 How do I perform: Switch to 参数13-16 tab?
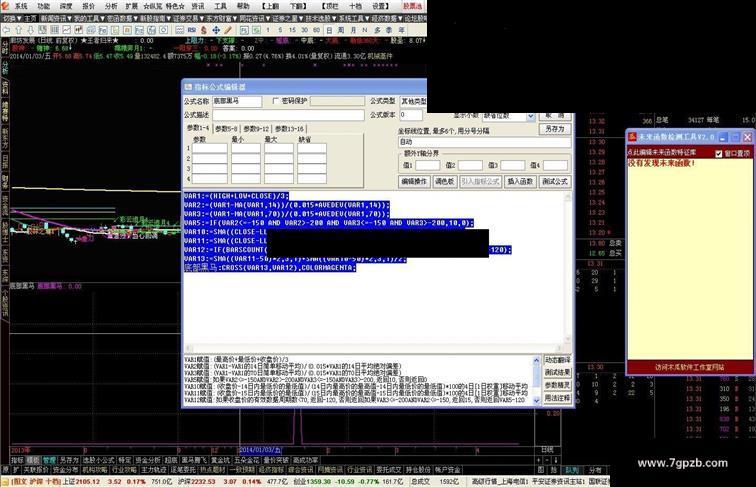(289, 129)
